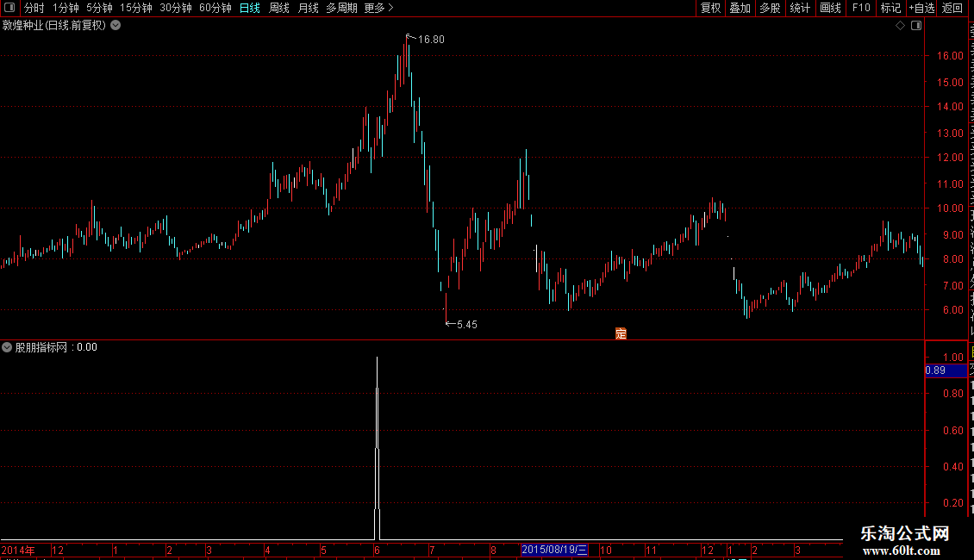This screenshot has height=560, width=974.
Task: Toggle the side panel icon at top-left
Action: click(9, 8)
